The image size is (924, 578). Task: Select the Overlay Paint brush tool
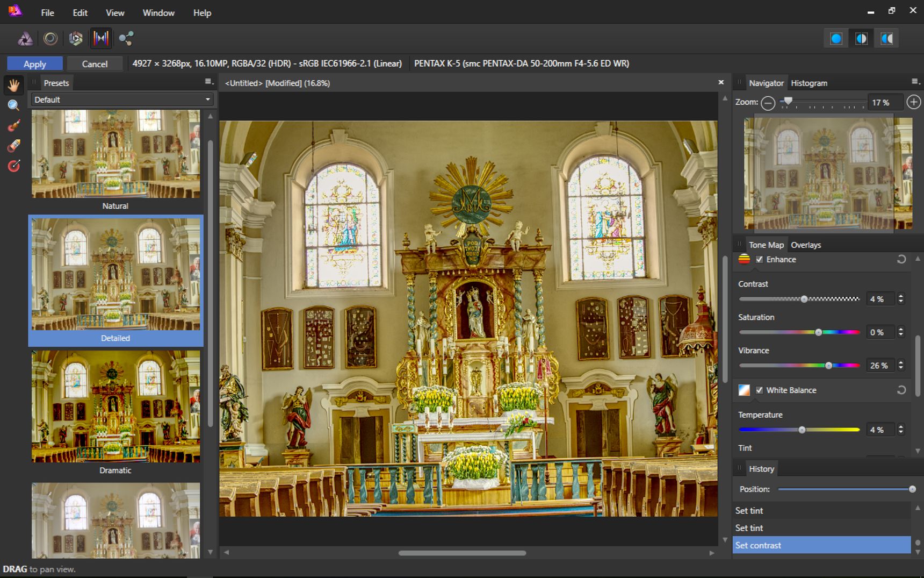click(x=13, y=125)
